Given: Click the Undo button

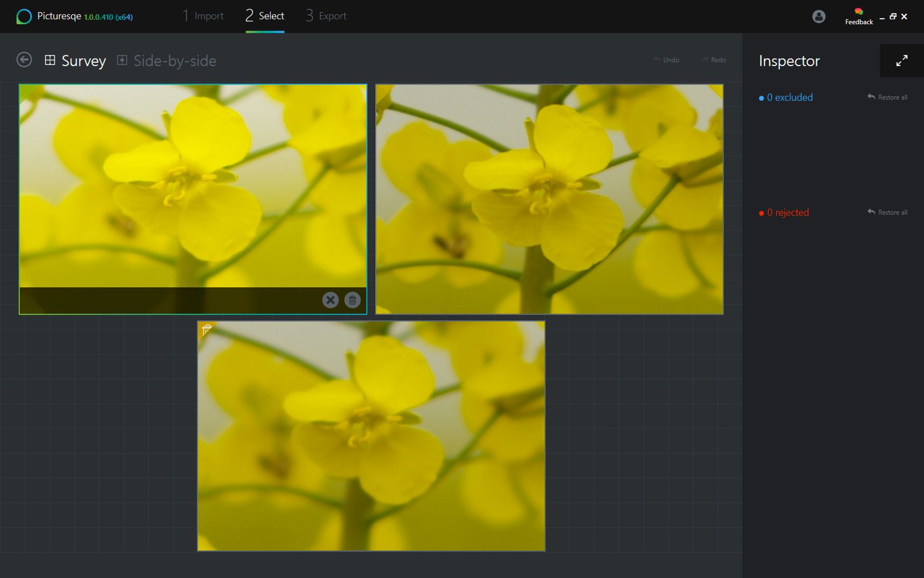Looking at the screenshot, I should pyautogui.click(x=667, y=60).
